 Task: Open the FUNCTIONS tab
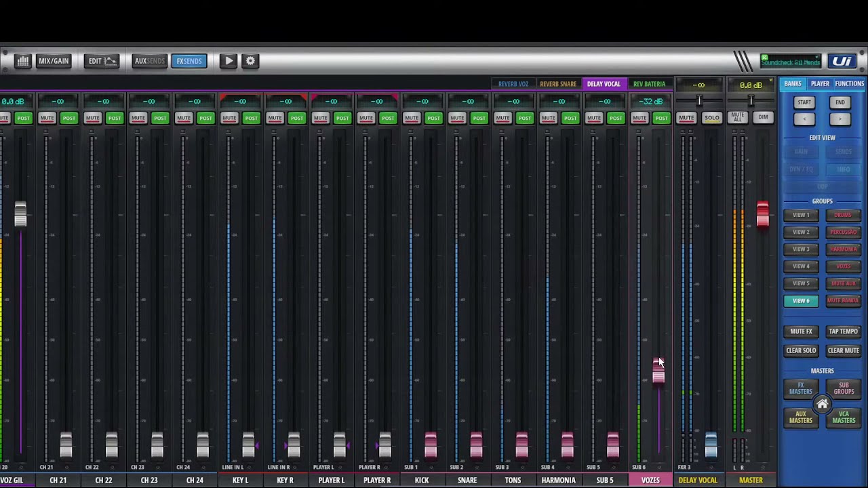click(x=850, y=84)
